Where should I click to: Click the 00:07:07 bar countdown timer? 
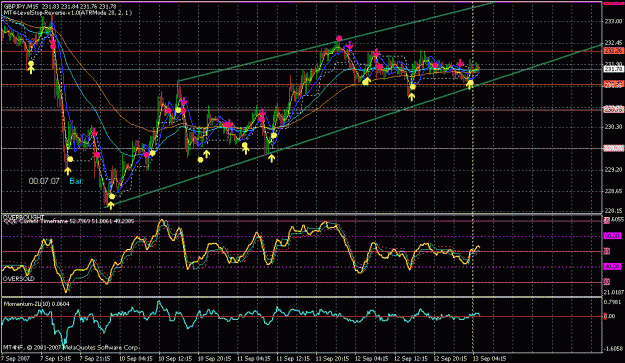(44, 181)
